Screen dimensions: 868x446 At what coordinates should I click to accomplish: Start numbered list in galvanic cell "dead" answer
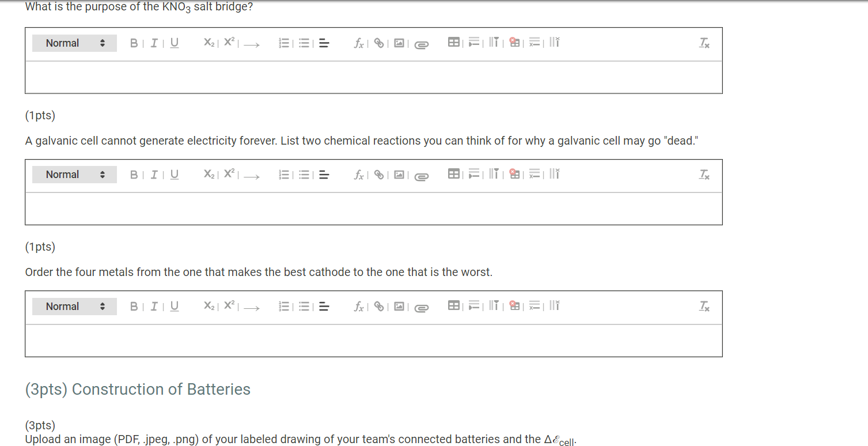283,175
